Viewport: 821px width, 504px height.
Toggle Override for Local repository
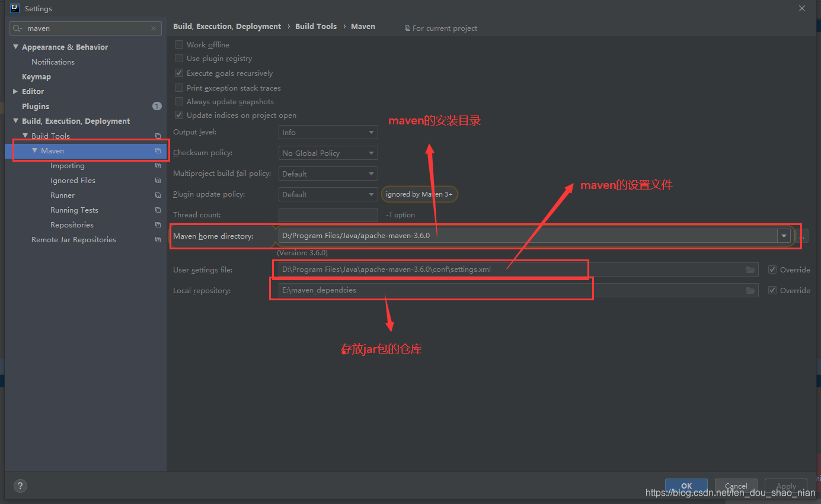[x=772, y=290]
